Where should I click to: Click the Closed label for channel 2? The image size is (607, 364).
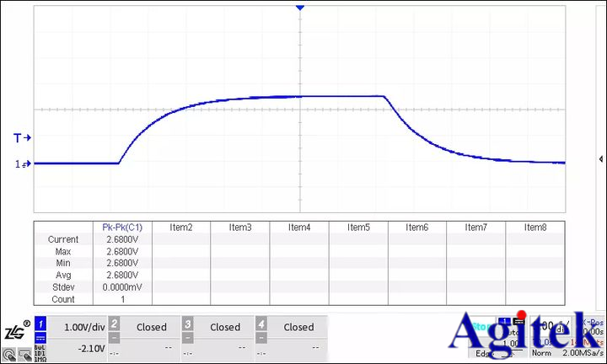(x=152, y=327)
